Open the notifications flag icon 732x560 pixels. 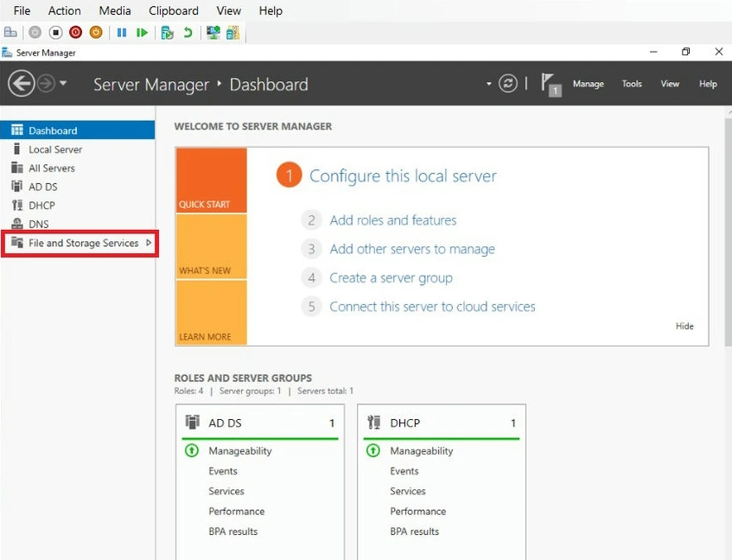coord(551,85)
